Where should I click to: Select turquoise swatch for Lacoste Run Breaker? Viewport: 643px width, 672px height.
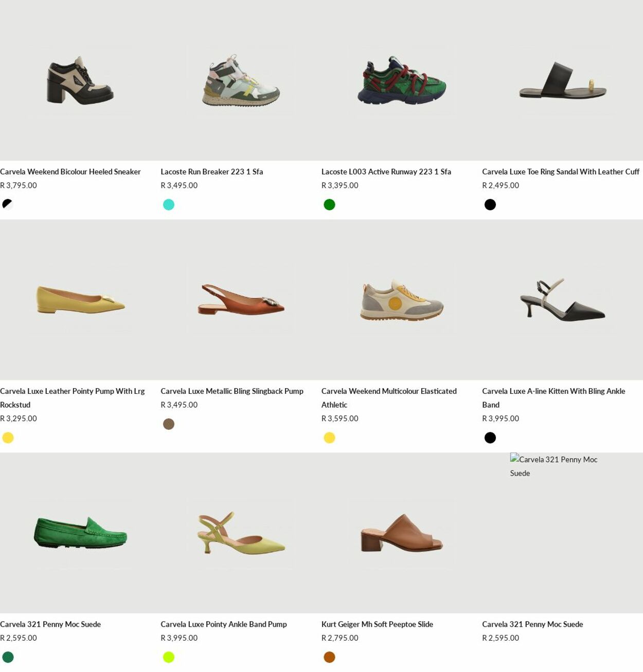(169, 205)
